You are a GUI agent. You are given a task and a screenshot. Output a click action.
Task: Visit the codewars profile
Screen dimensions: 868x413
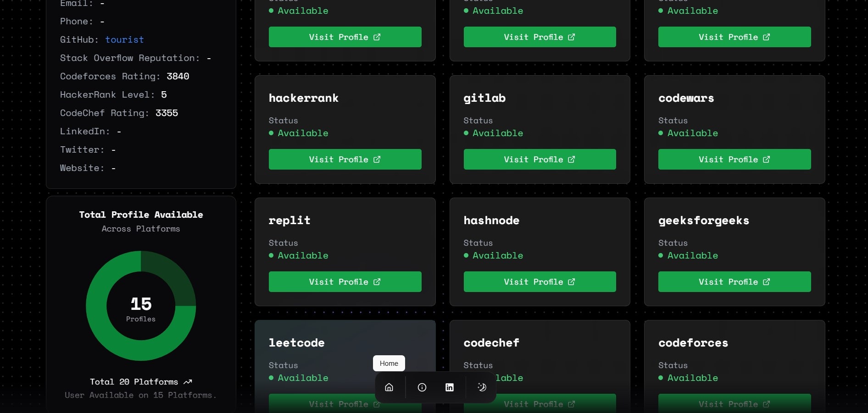[x=734, y=159]
